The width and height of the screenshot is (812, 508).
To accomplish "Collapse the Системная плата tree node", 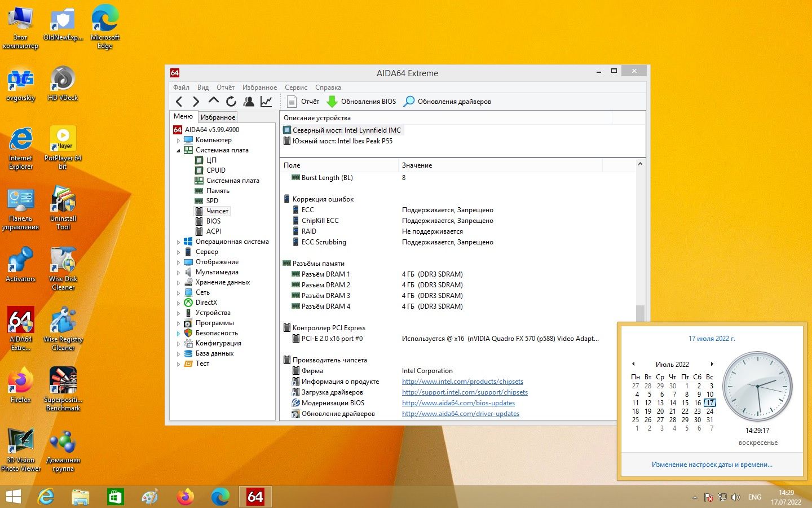I will coord(179,151).
